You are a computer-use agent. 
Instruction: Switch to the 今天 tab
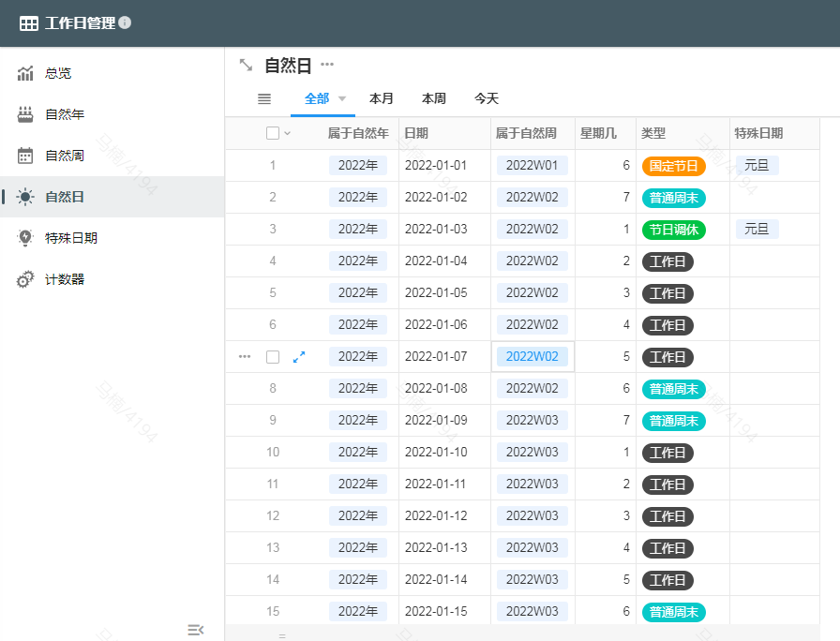point(487,98)
